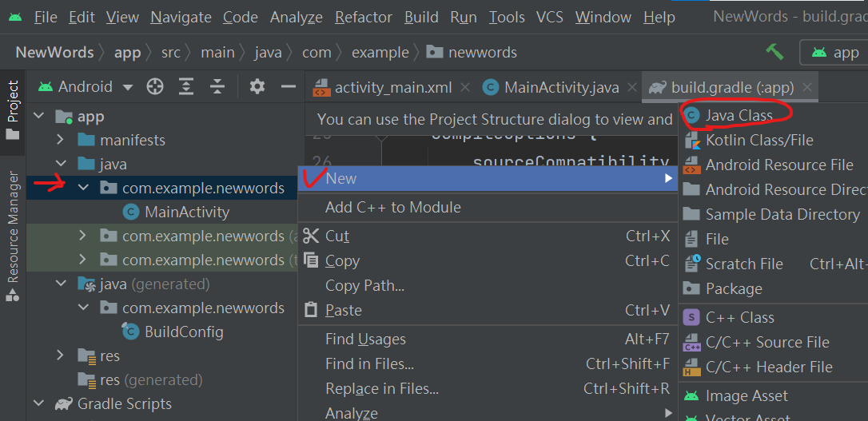Open the Run menu
The width and height of the screenshot is (868, 421).
tap(464, 17)
